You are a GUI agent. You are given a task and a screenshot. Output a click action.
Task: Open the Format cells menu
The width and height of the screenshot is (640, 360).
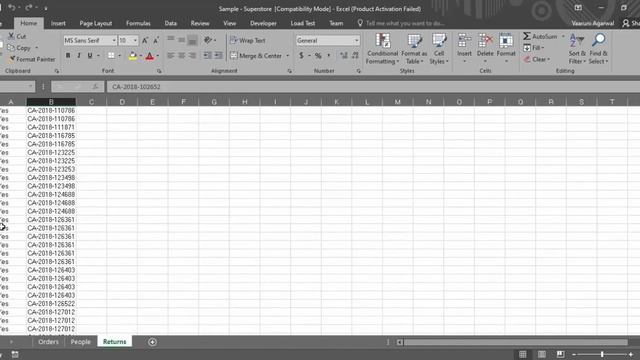click(x=506, y=49)
